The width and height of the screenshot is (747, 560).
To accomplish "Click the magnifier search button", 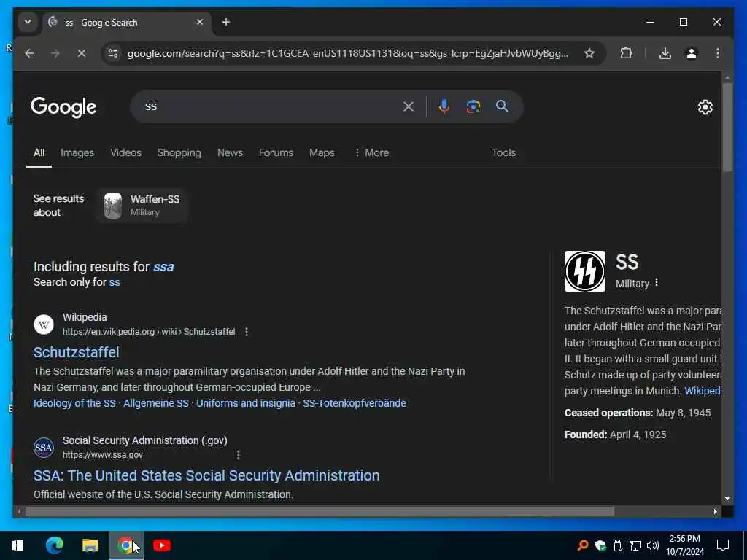I will tap(502, 106).
